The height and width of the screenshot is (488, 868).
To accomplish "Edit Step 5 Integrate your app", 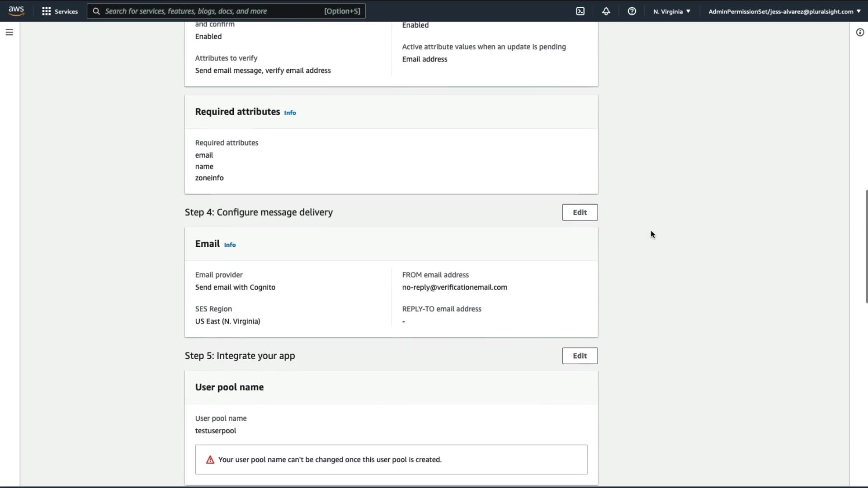I will click(580, 356).
